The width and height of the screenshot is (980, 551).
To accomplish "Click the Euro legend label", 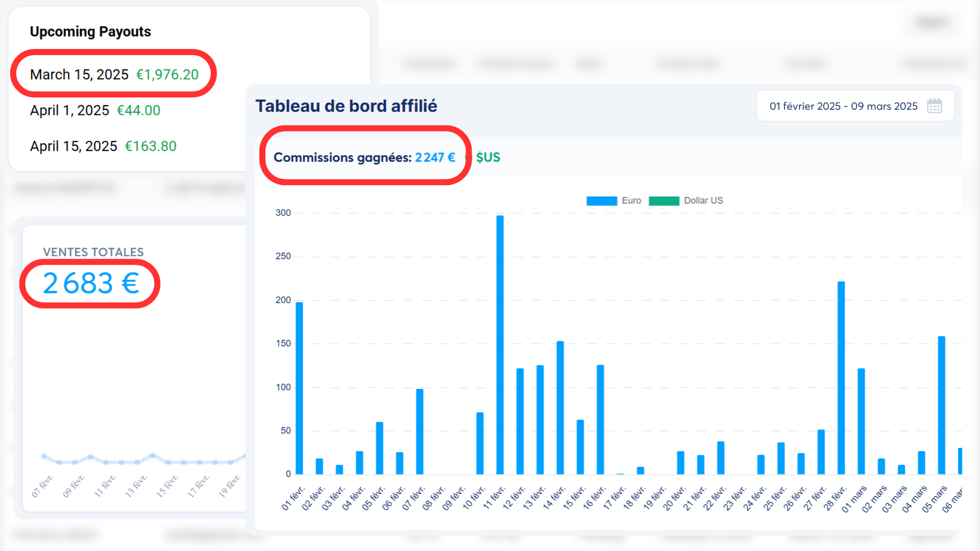I will tap(631, 201).
